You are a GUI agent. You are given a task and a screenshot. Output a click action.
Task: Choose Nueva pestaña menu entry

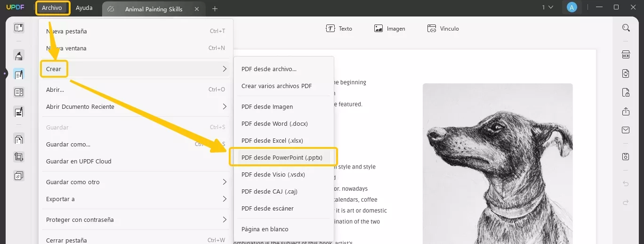point(136,31)
